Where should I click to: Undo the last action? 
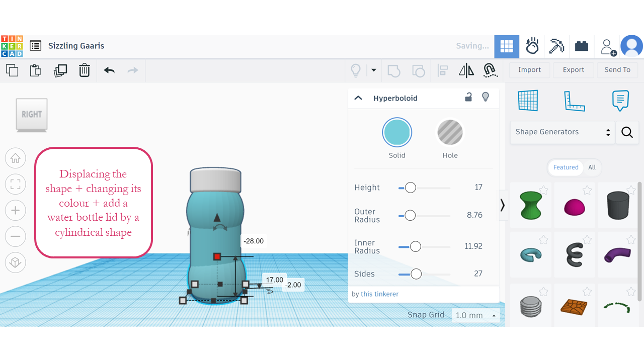tap(109, 70)
